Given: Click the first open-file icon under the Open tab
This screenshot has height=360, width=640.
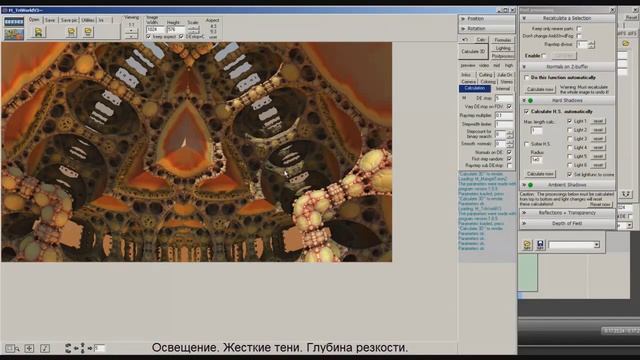Looking at the screenshot, I should 38,32.
